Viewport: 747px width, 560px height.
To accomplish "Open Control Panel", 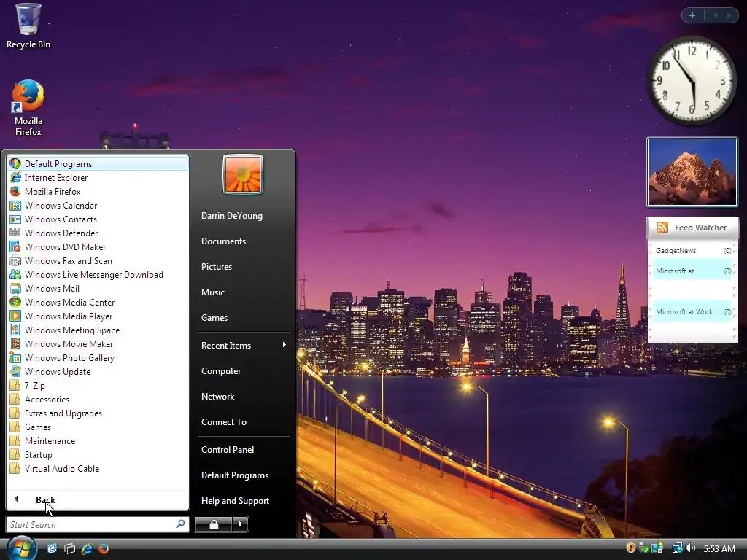I will tap(243, 449).
